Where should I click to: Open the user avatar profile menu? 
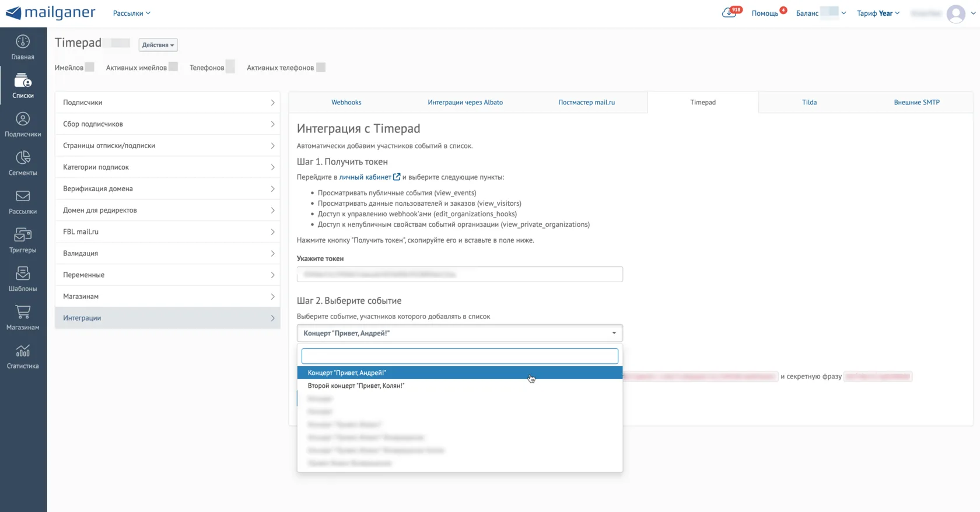(956, 13)
